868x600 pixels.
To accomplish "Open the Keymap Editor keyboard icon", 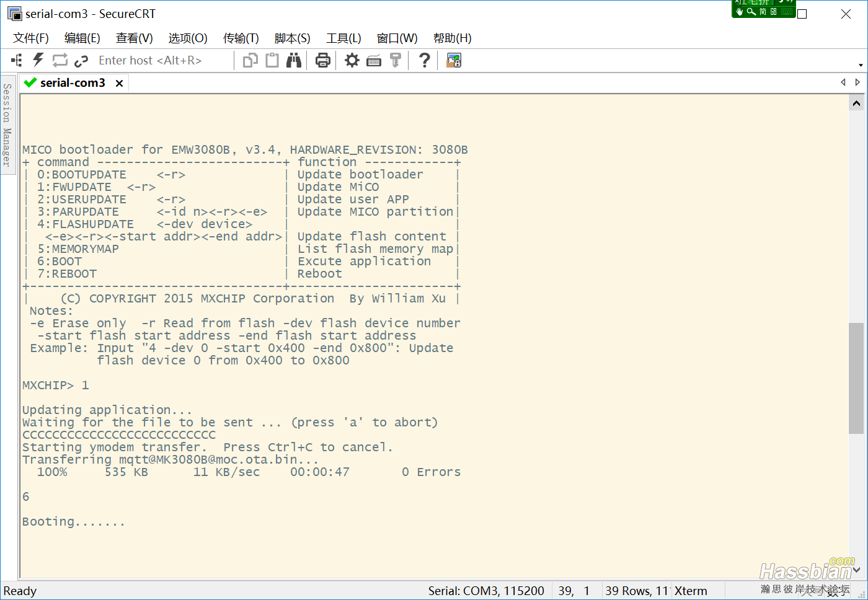I will [x=374, y=61].
